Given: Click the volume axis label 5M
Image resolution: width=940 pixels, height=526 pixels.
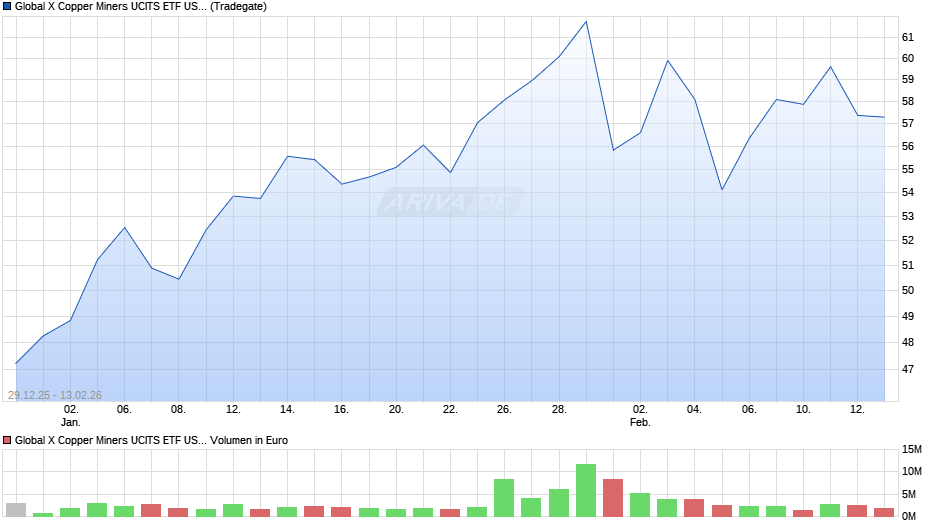Looking at the screenshot, I should click(x=909, y=494).
